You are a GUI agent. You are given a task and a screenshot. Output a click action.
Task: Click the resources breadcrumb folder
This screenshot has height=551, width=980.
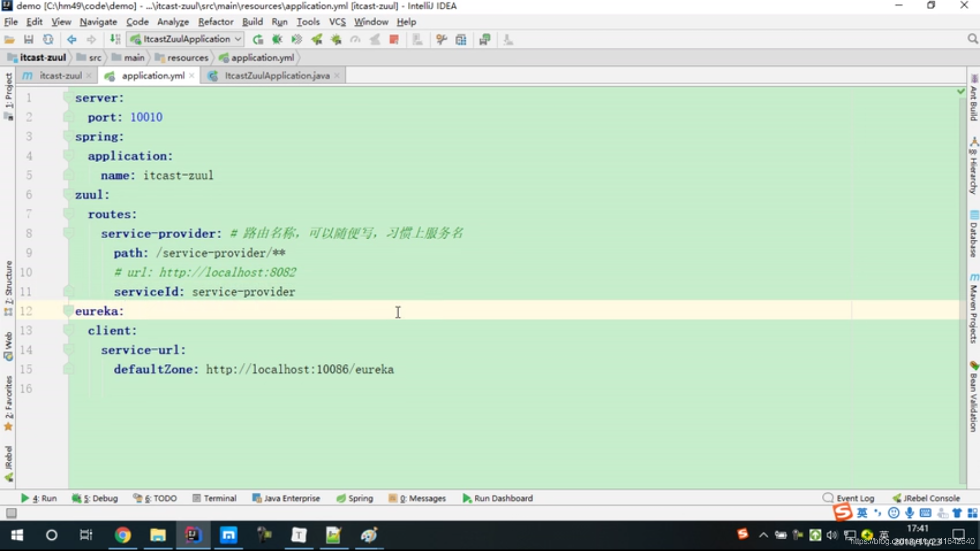(182, 58)
